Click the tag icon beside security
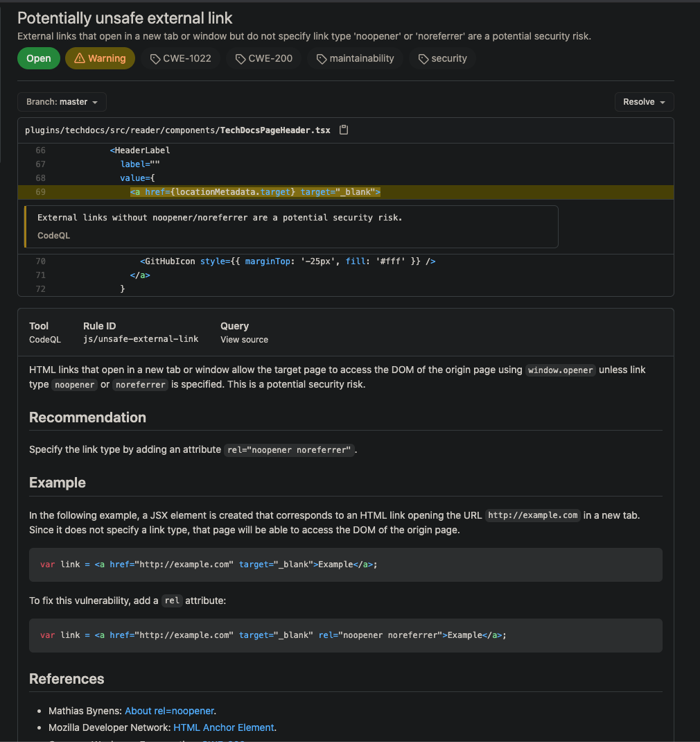Viewport: 700px width, 742px height. [423, 58]
